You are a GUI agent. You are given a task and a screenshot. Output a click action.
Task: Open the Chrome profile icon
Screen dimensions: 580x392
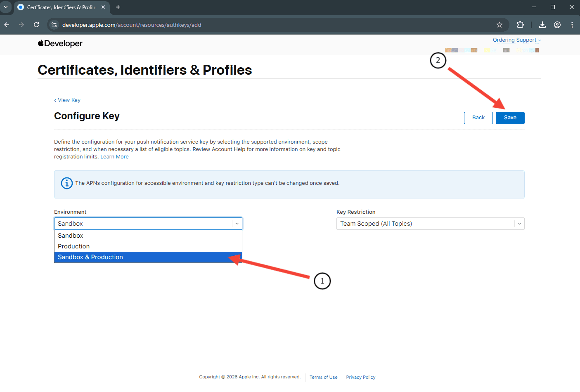[x=557, y=25]
